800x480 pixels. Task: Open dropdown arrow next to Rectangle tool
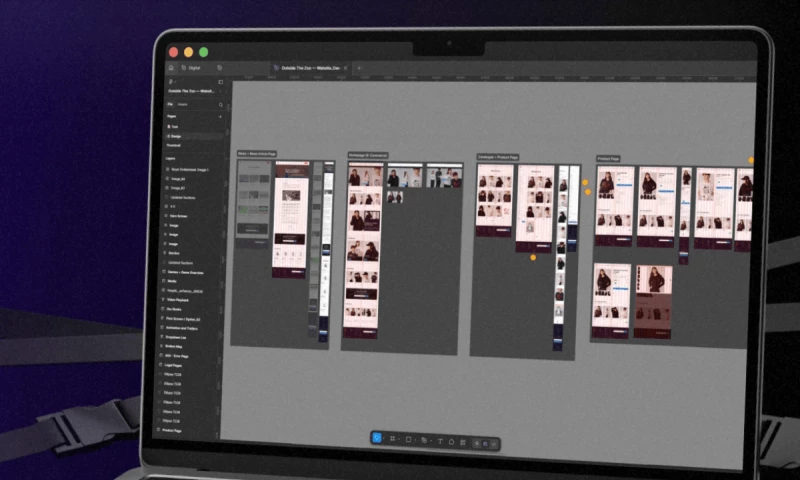(415, 440)
